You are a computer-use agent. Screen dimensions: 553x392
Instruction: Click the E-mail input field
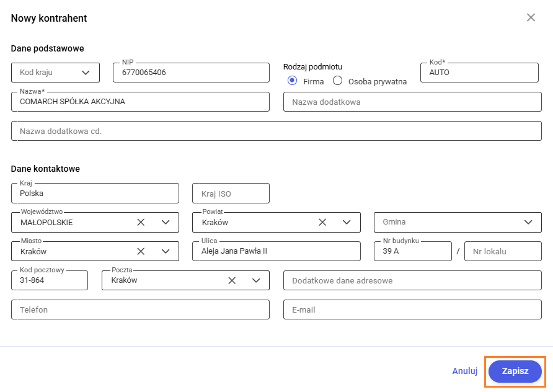coord(412,310)
